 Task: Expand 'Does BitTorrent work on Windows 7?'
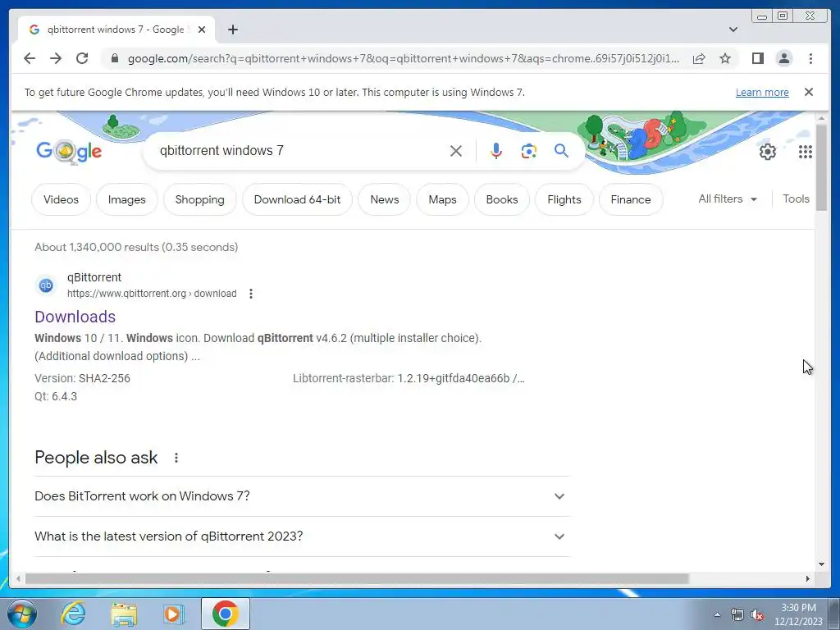coord(302,496)
